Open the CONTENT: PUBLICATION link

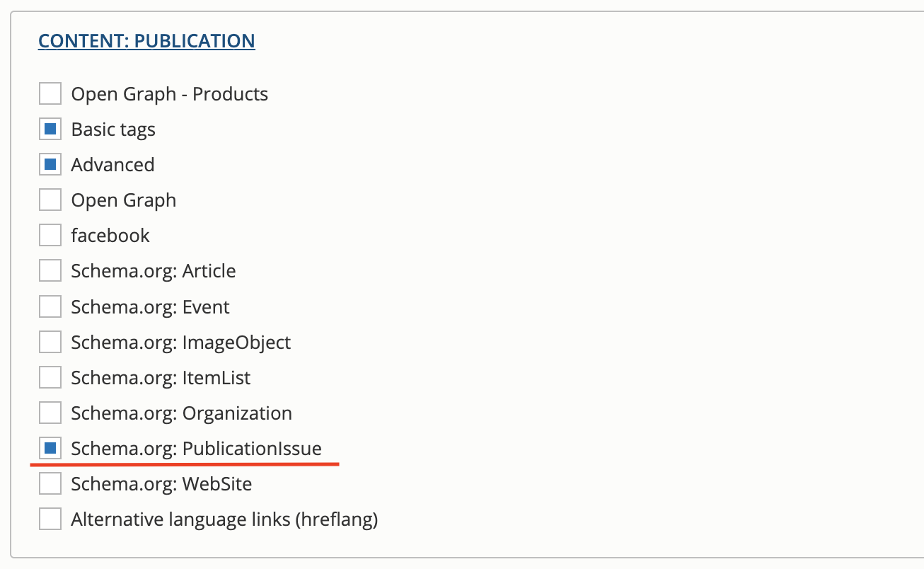tap(146, 40)
